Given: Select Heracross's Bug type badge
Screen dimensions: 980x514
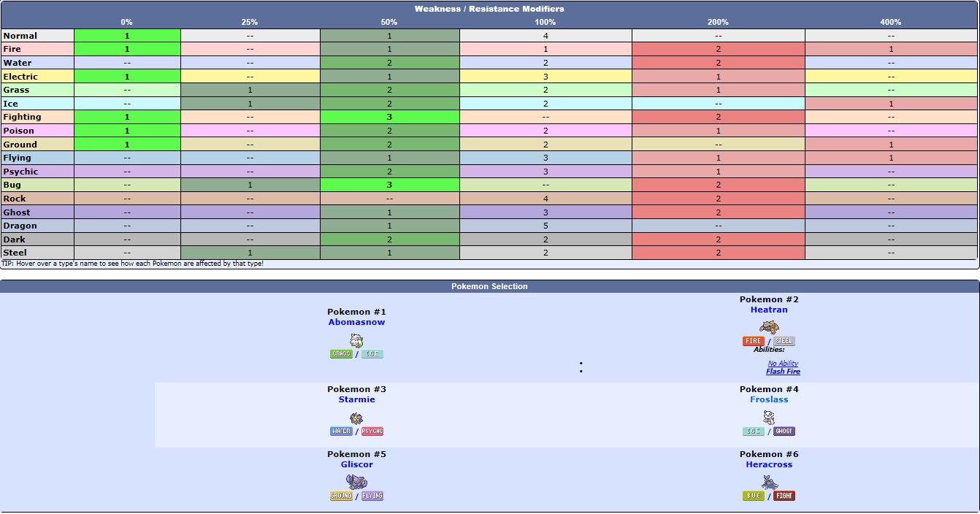Looking at the screenshot, I should (754, 496).
